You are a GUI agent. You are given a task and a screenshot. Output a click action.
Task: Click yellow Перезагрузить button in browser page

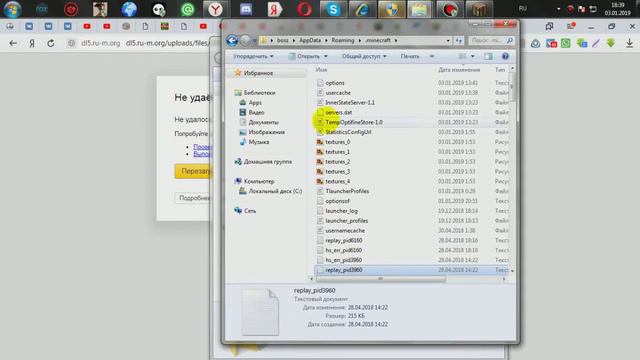(193, 171)
